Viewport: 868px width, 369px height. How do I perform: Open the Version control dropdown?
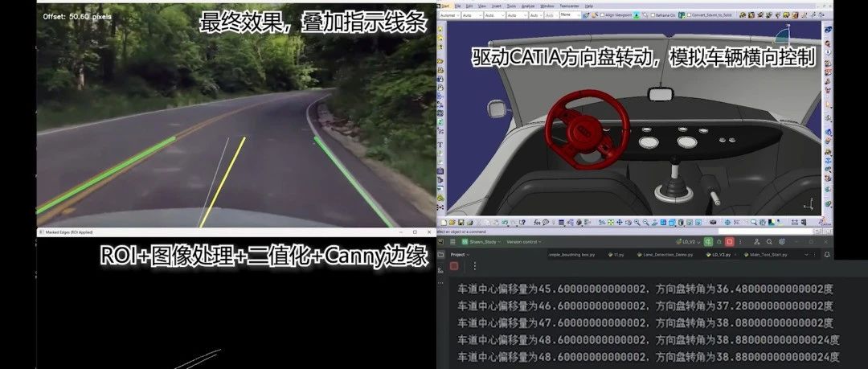(524, 241)
